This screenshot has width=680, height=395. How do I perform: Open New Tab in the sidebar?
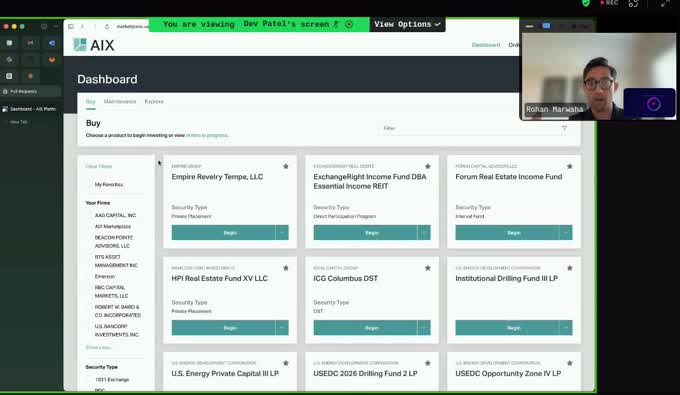[x=18, y=122]
